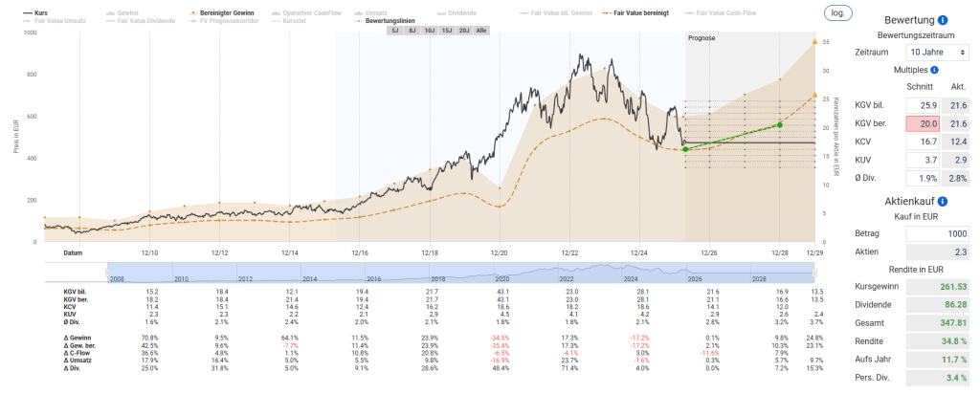Open the Multiples info icon

click(934, 69)
